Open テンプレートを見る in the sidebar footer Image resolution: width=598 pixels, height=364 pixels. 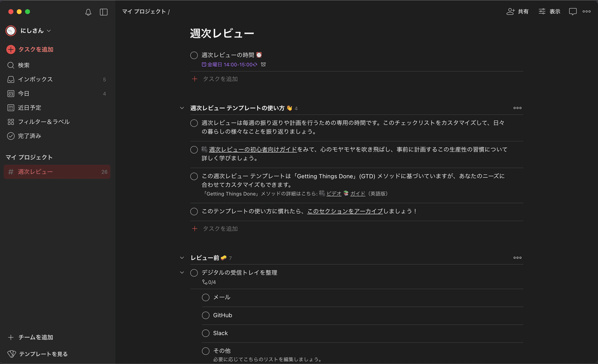click(42, 354)
